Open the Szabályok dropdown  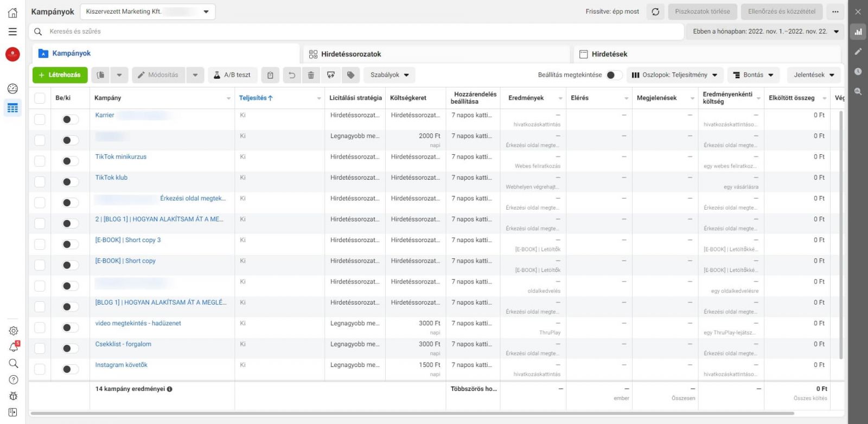[x=390, y=75]
